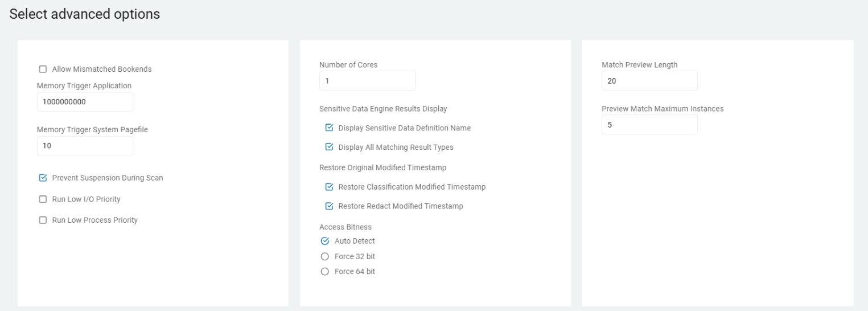Select Force 64 bit access bitness
Image resolution: width=868 pixels, height=311 pixels.
[325, 272]
